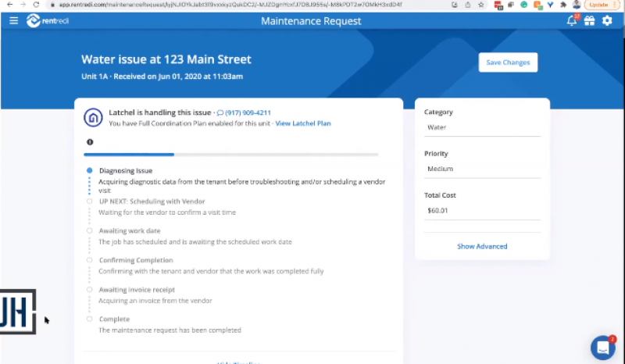
Task: Click the Chrome Update button
Action: [x=602, y=5]
